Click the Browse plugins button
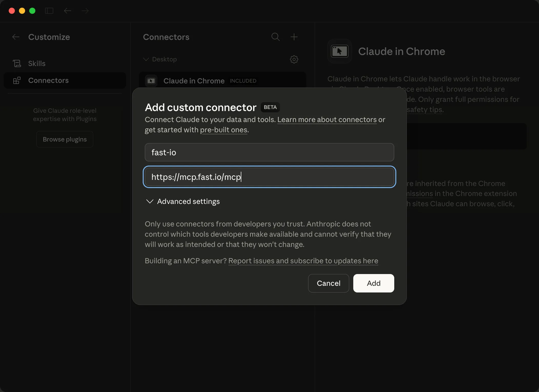The image size is (539, 392). [x=65, y=139]
